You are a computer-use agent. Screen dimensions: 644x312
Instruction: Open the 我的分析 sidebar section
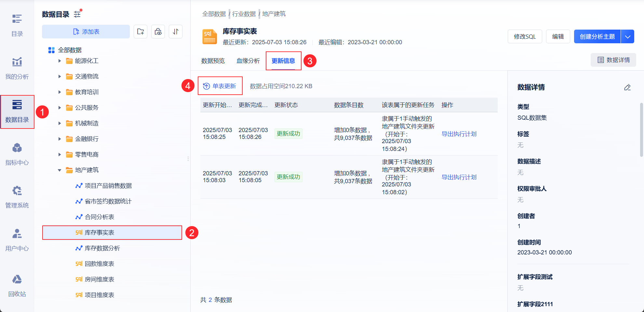tap(17, 68)
